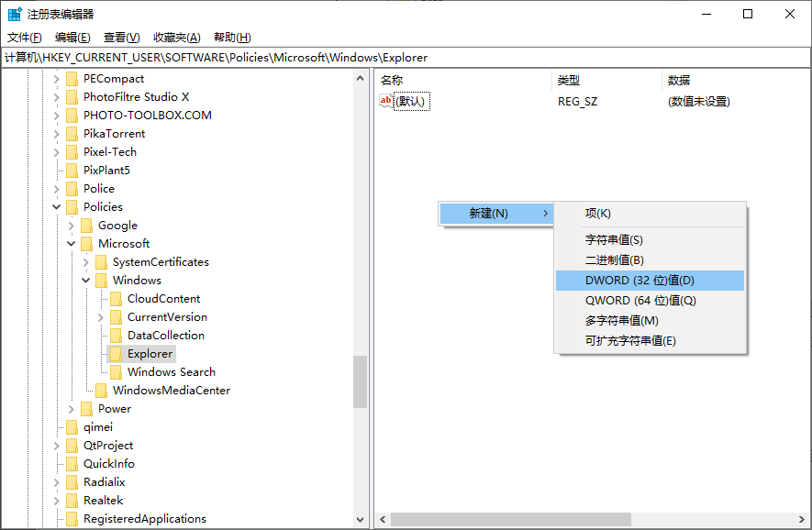Expand the SystemCertificates key
The height and width of the screenshot is (530, 812).
(86, 262)
